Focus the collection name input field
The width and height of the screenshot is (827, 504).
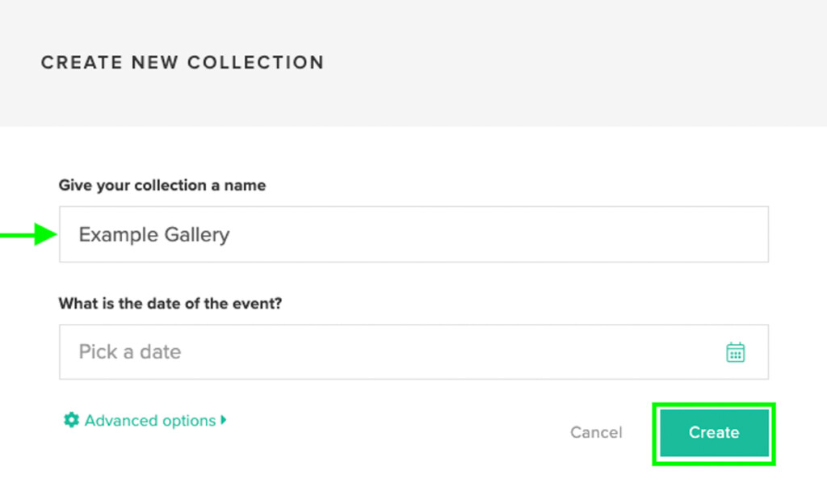(413, 234)
